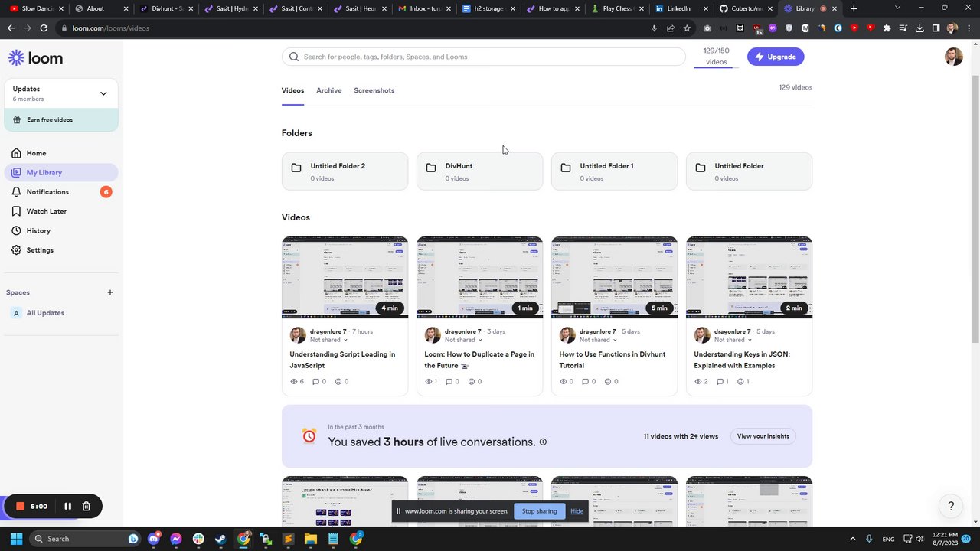Open the DivHunt folder
Screen dimensions: 980x551
tap(479, 171)
